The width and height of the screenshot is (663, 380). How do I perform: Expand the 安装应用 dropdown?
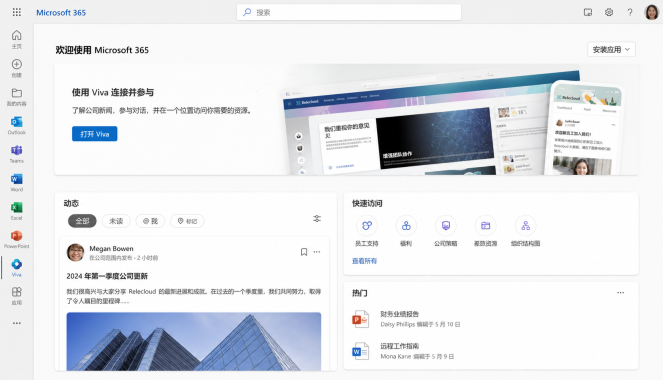click(x=611, y=49)
